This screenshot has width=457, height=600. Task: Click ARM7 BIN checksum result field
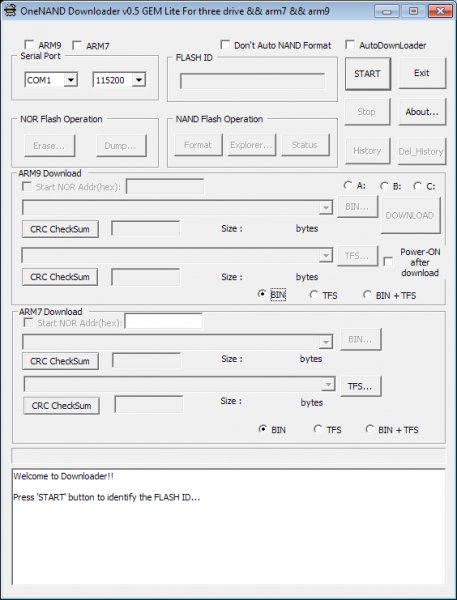click(146, 360)
